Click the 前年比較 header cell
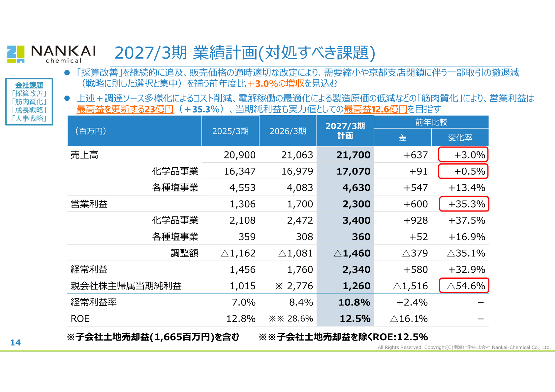 [431, 122]
